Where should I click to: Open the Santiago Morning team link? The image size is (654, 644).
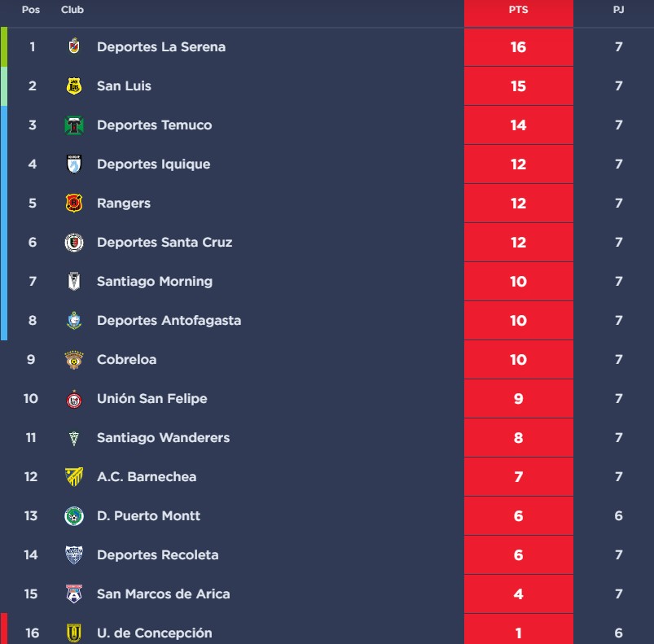tap(155, 282)
